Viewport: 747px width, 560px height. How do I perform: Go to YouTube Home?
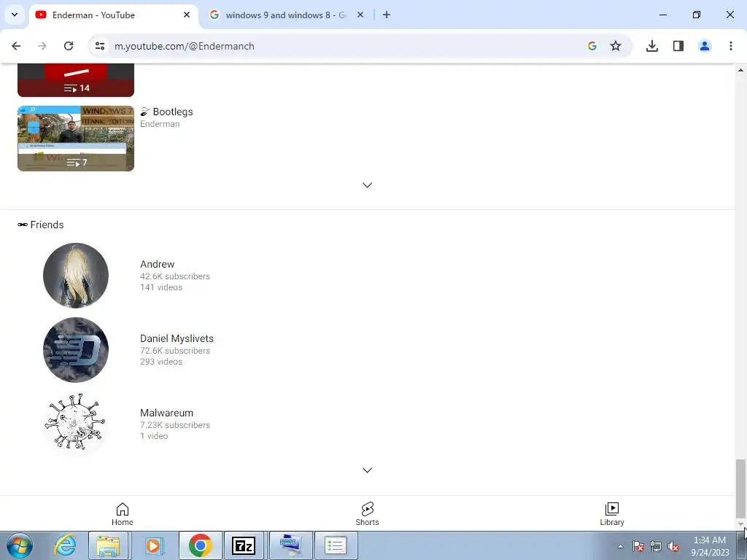[x=123, y=514]
